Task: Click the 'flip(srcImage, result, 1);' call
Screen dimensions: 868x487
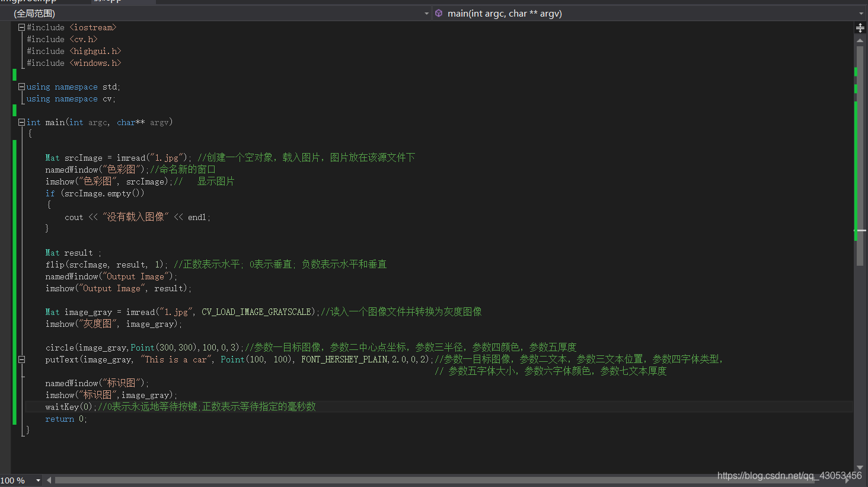Action: (107, 265)
